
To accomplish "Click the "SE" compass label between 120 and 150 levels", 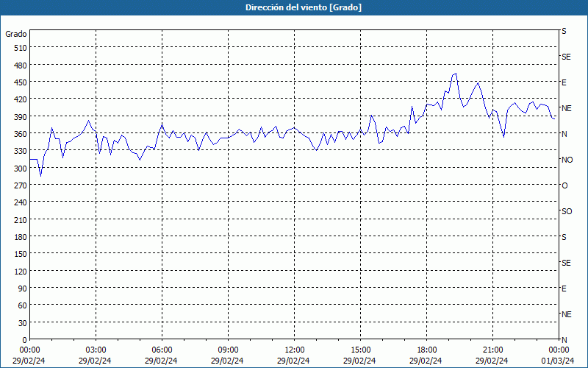I will 566,263.
